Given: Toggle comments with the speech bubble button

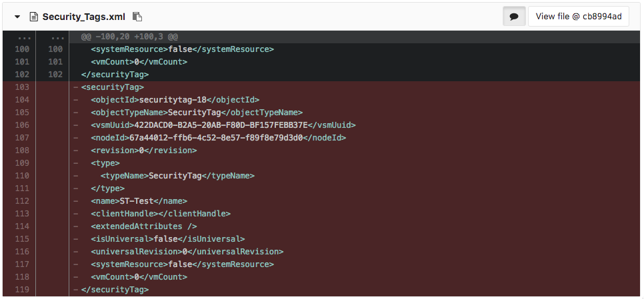Looking at the screenshot, I should pyautogui.click(x=513, y=17).
